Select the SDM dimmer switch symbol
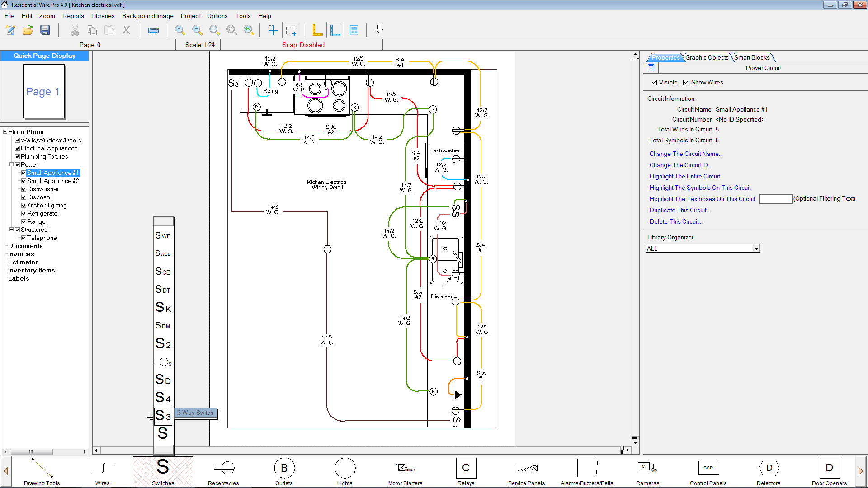This screenshot has height=488, width=868. point(163,325)
